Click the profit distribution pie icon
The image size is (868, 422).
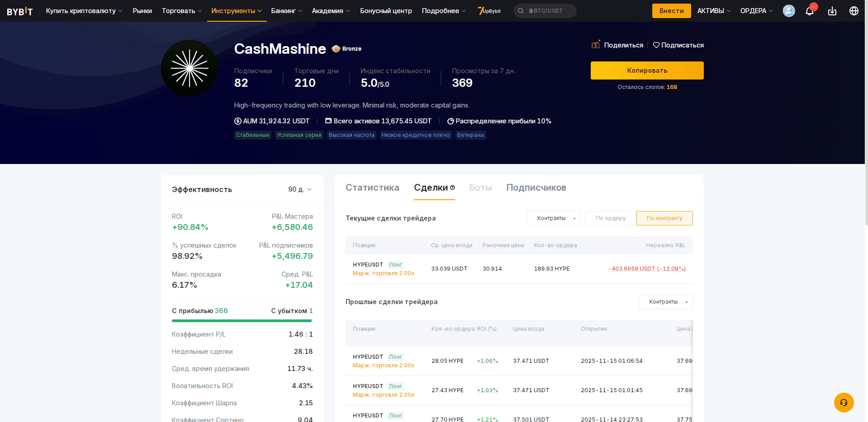(451, 121)
